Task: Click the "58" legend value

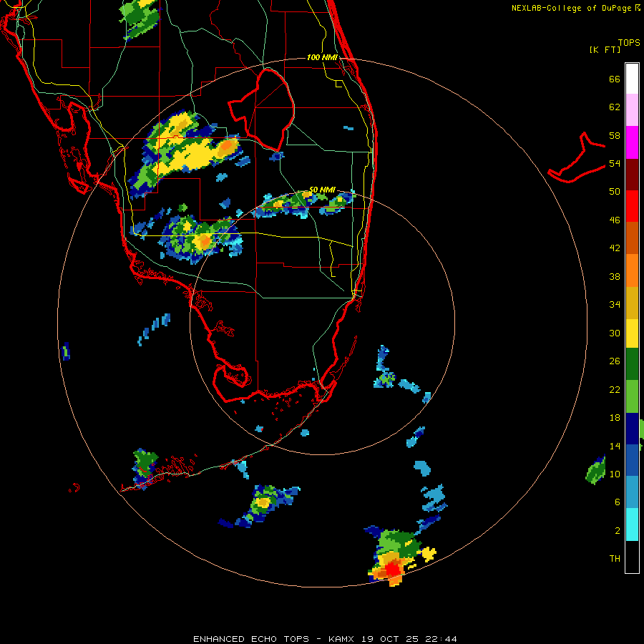Action: pos(615,135)
